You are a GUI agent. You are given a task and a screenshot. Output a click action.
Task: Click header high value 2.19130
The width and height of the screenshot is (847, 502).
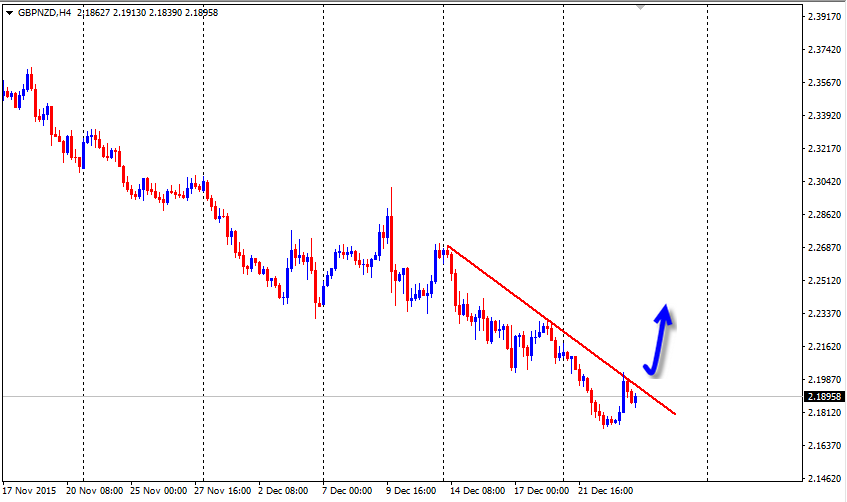point(129,13)
